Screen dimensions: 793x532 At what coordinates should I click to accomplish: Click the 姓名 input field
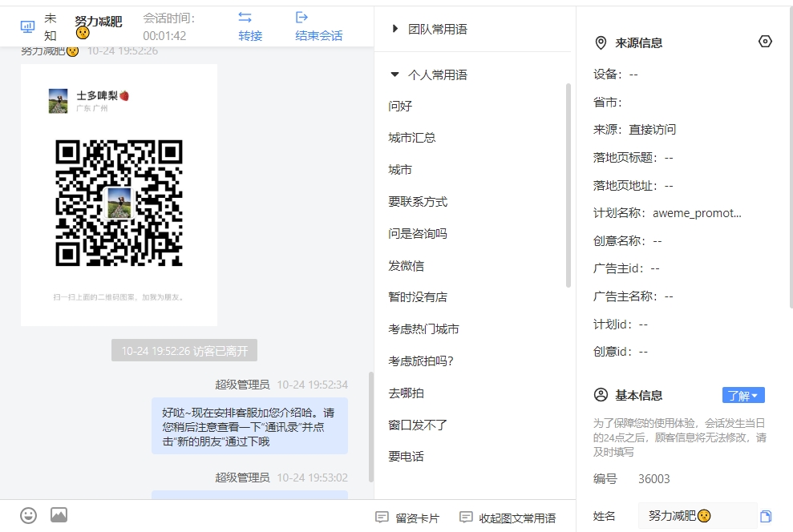[x=698, y=516]
